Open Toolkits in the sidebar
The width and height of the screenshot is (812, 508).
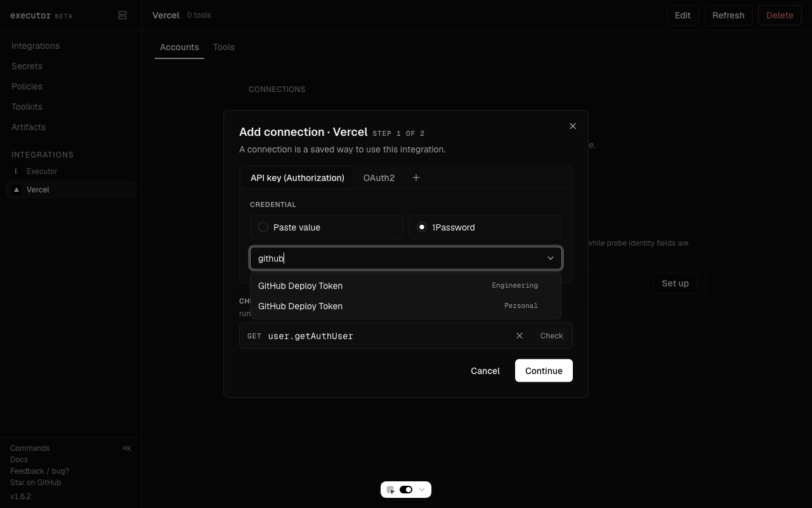tap(27, 107)
